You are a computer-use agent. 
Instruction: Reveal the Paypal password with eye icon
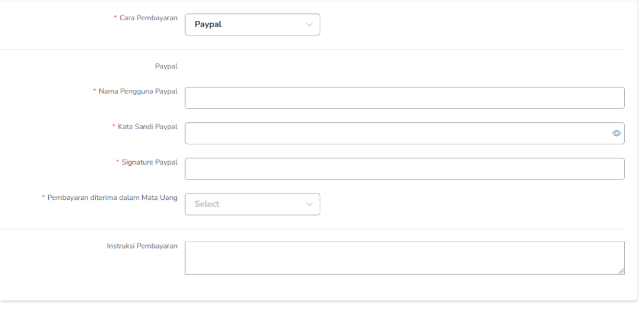[x=616, y=133]
